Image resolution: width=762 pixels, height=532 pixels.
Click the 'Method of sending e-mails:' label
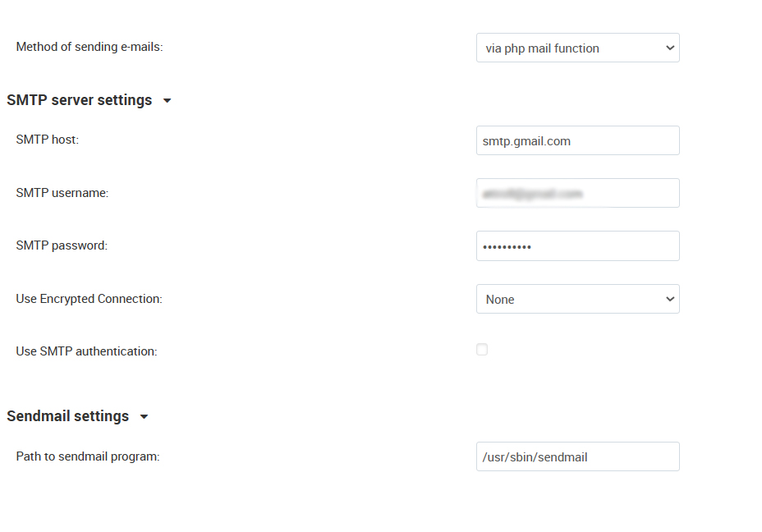[x=90, y=47]
